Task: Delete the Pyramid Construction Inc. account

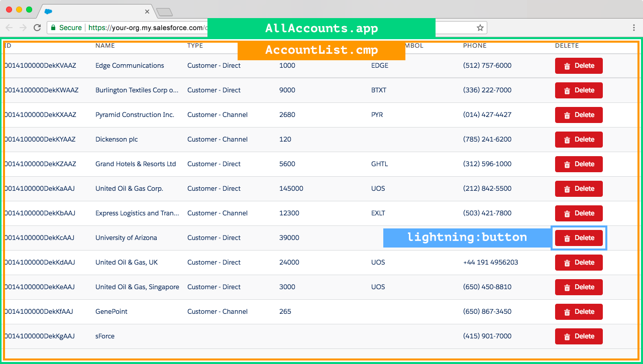Action: pyautogui.click(x=579, y=115)
